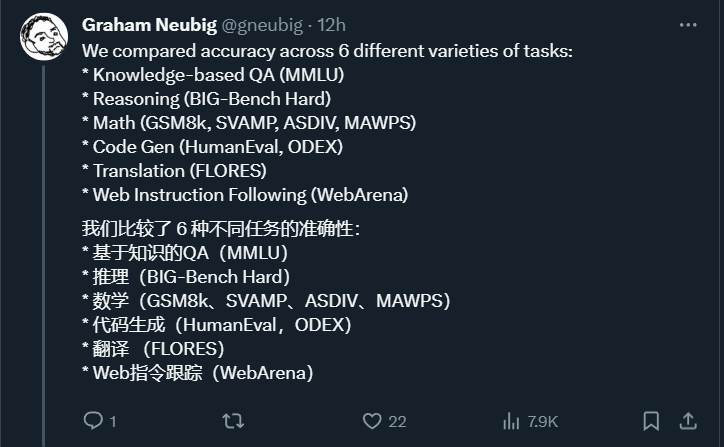Click the vertical thread line below the avatar

pos(44,250)
